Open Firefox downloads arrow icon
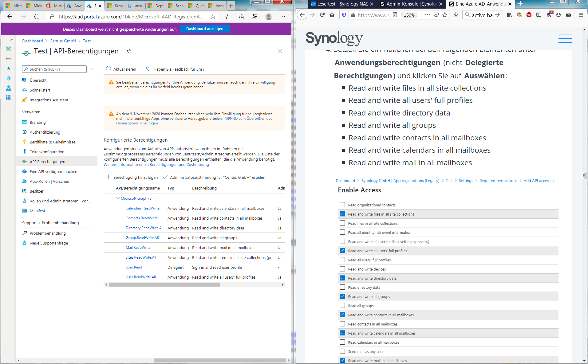588x364 pixels. (456, 15)
